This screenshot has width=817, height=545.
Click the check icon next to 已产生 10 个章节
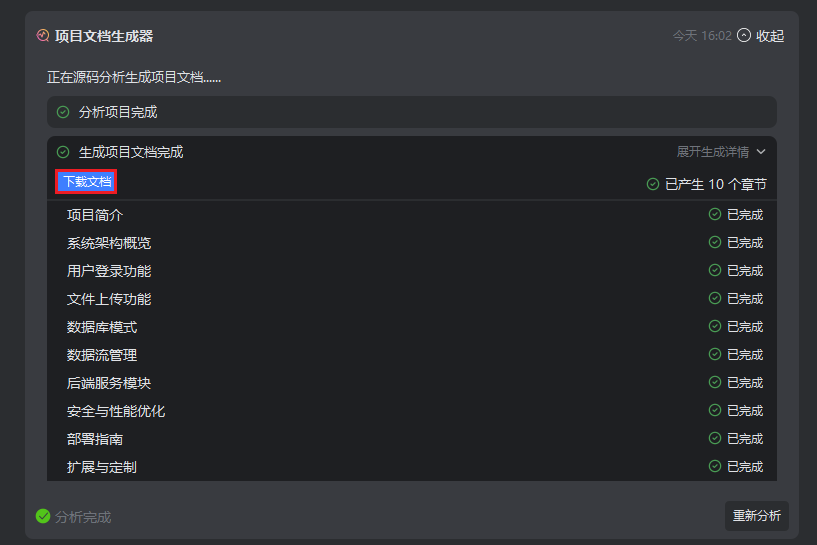[653, 184]
